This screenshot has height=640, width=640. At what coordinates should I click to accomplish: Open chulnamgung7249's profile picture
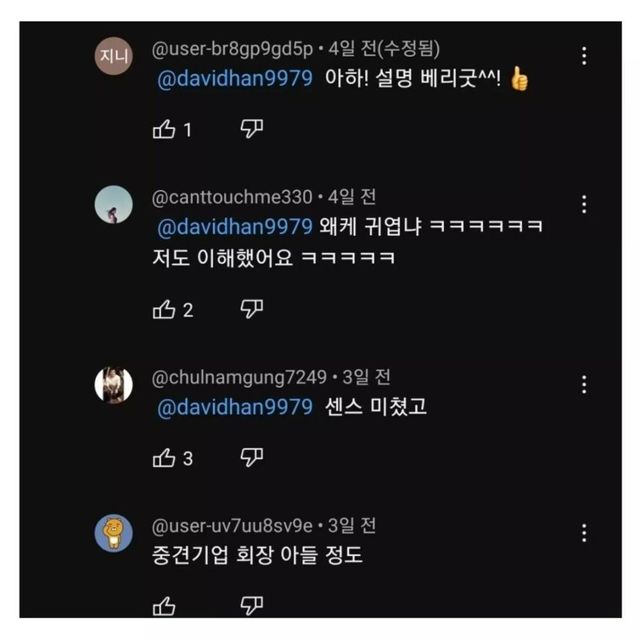click(113, 385)
